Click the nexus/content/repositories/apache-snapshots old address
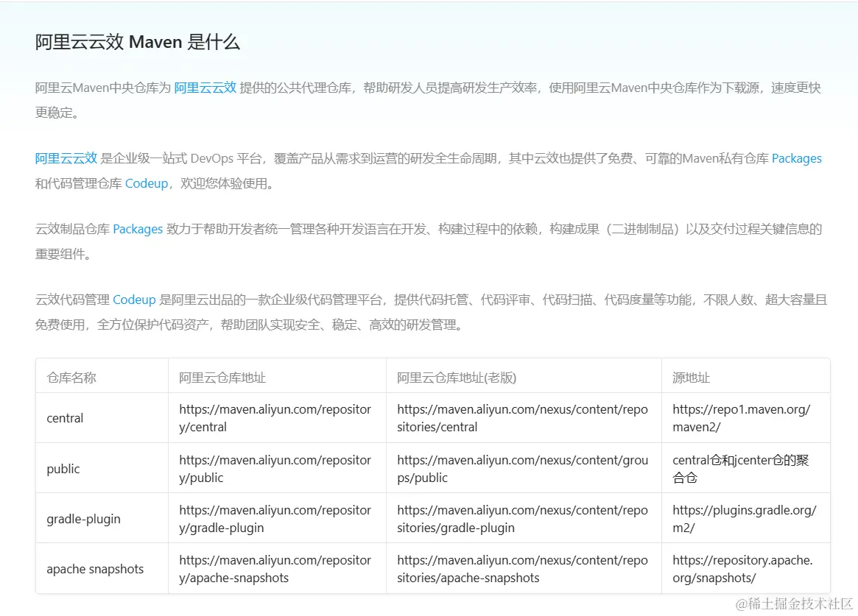The width and height of the screenshot is (858, 616). [523, 569]
